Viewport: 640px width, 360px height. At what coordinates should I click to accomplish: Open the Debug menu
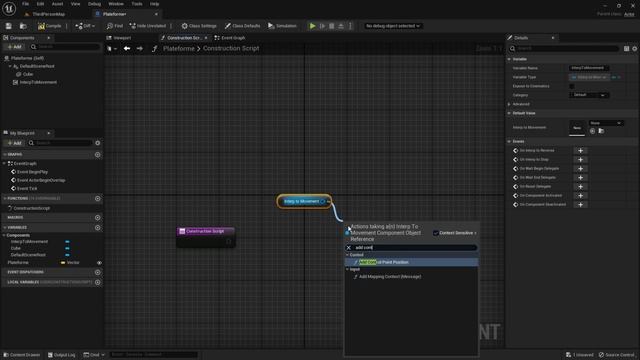(x=94, y=4)
